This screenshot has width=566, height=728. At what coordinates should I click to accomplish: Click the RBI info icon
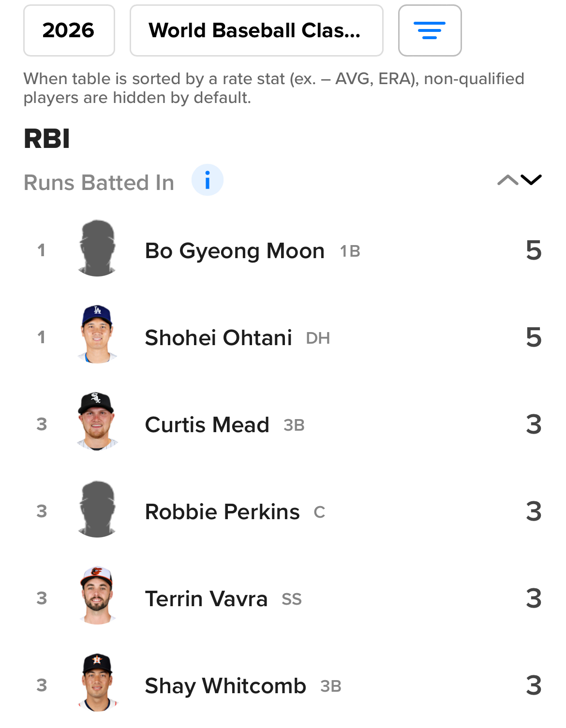[207, 180]
